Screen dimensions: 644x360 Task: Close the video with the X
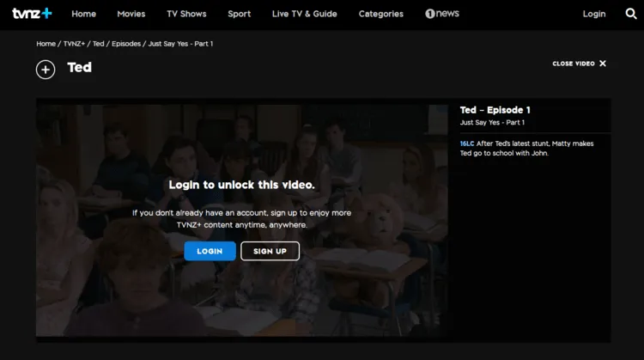tap(603, 64)
